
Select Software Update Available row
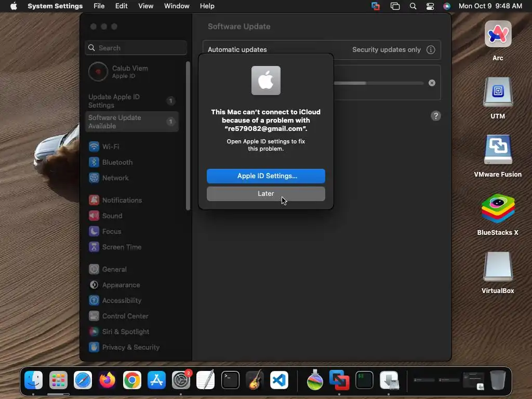pos(132,122)
